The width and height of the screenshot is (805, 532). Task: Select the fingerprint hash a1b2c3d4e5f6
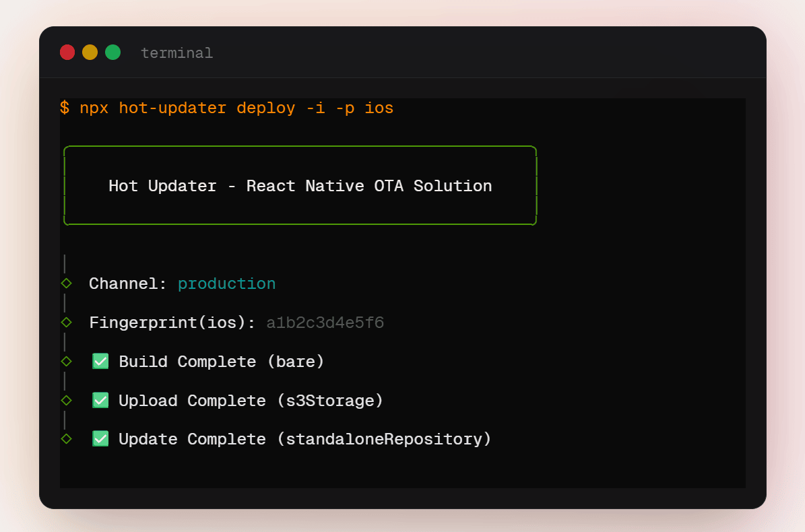click(x=325, y=323)
